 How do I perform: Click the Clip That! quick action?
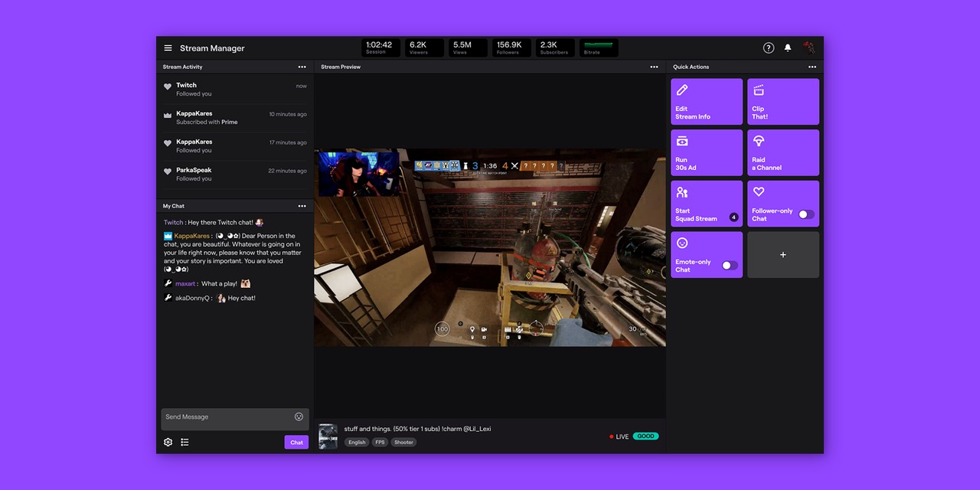782,102
